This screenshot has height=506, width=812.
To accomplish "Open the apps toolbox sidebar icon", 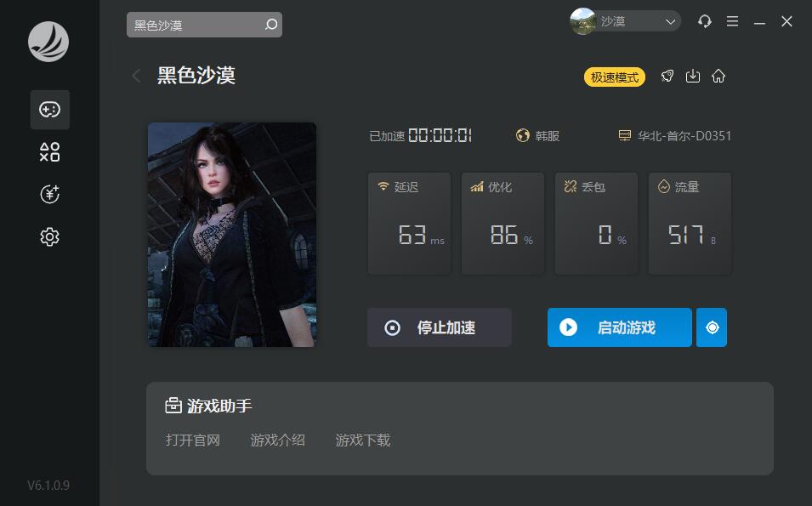I will click(49, 152).
